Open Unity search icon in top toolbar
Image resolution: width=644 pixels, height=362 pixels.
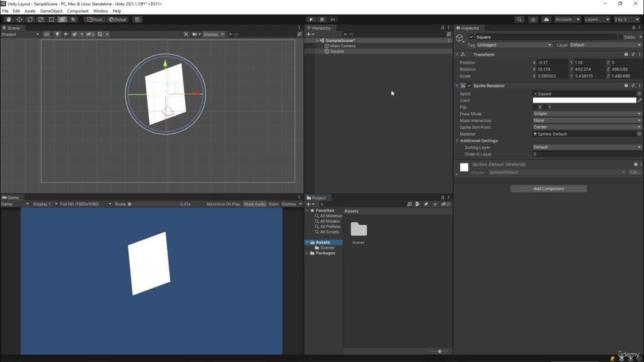(x=519, y=20)
